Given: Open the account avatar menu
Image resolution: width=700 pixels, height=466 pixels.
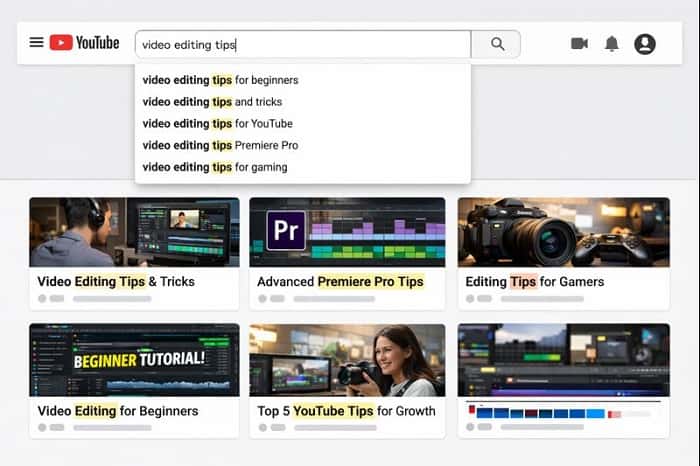Looking at the screenshot, I should point(645,44).
